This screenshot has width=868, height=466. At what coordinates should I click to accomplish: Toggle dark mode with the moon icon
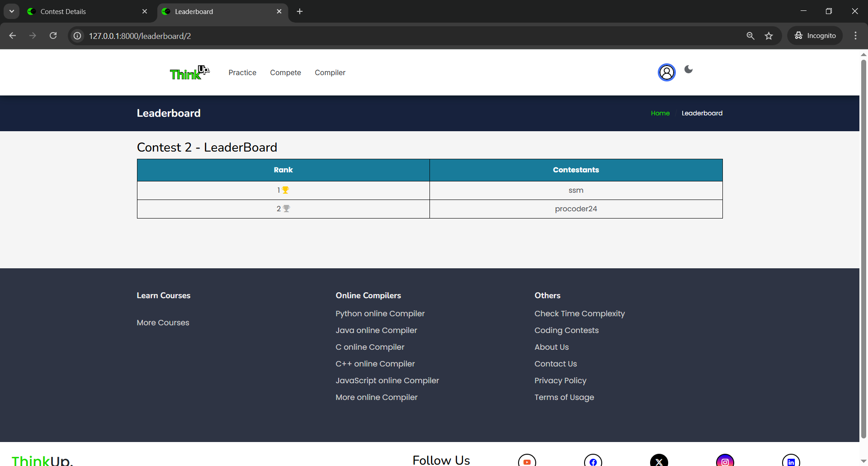tap(689, 69)
